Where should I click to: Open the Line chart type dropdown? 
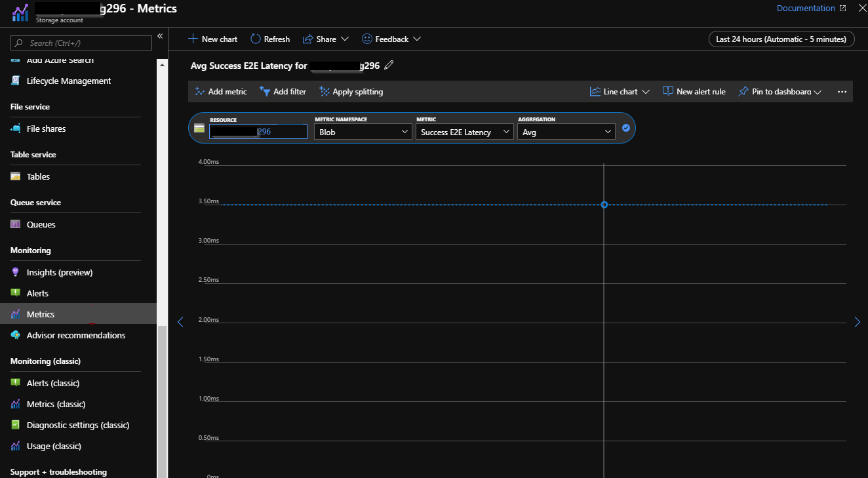point(620,92)
